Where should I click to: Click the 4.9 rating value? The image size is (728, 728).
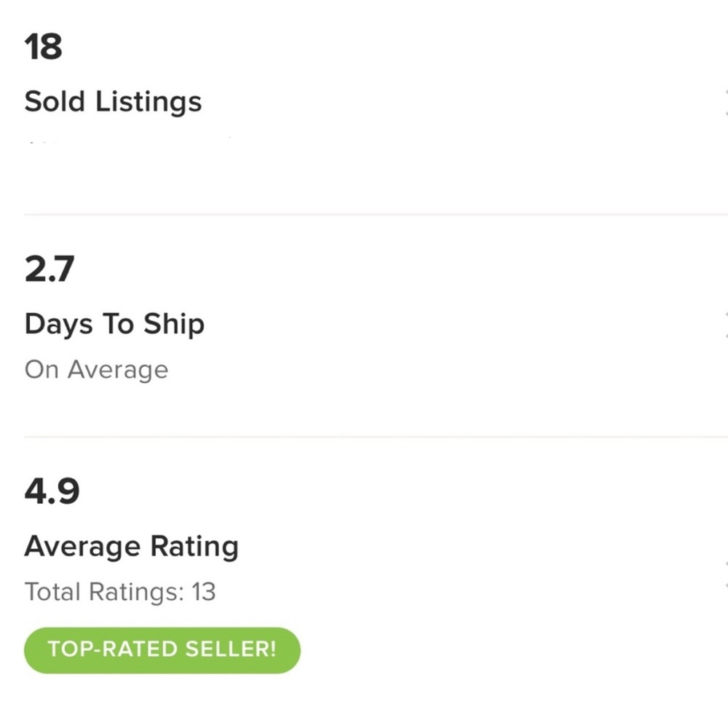[52, 492]
